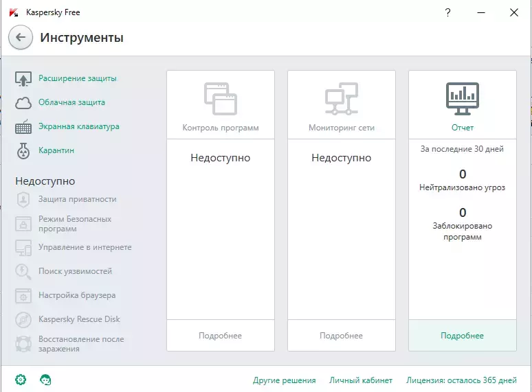Open settings via the gear icon
Viewport: 532px width, 392px height.
(x=21, y=380)
